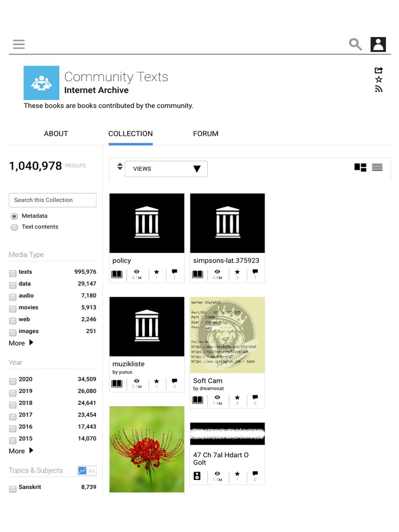Image resolution: width=399 pixels, height=532 pixels.
Task: Check the texts media type filter
Action: coord(12,273)
